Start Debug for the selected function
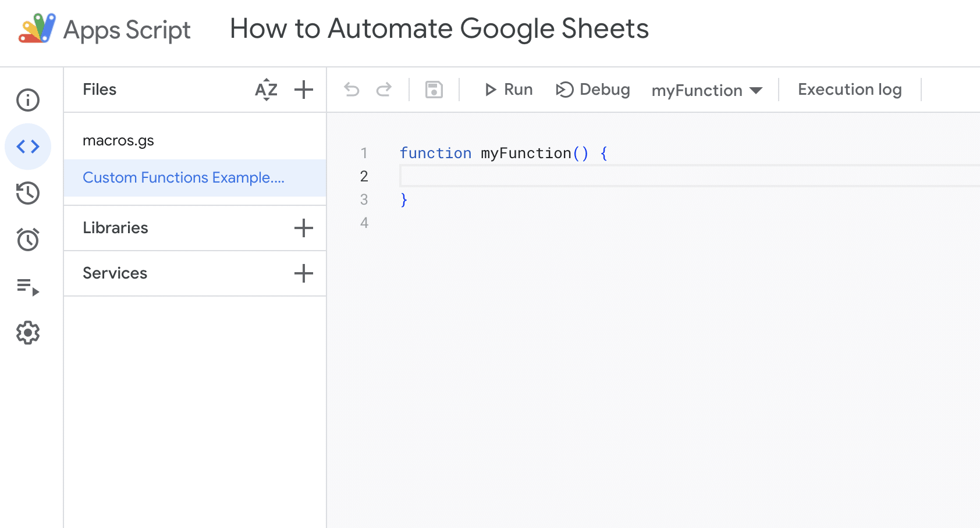 pyautogui.click(x=593, y=90)
